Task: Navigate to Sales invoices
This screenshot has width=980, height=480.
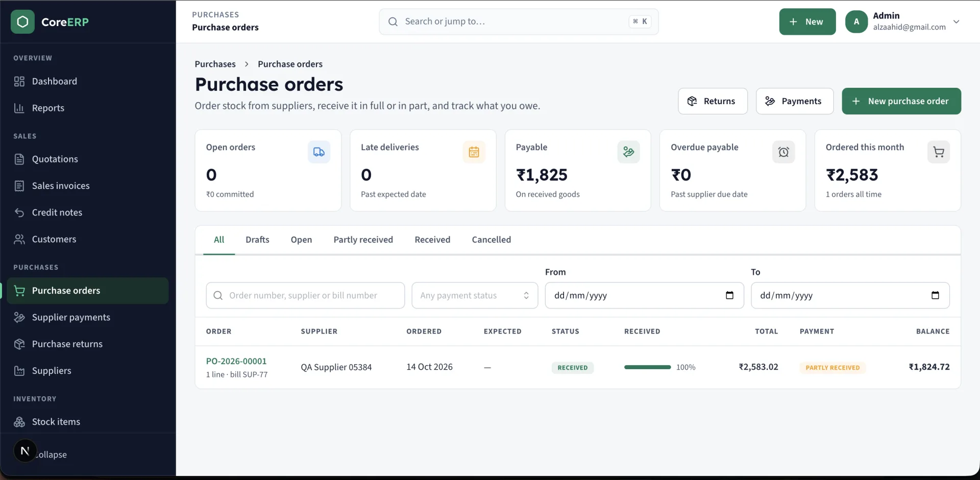Action: tap(88, 186)
